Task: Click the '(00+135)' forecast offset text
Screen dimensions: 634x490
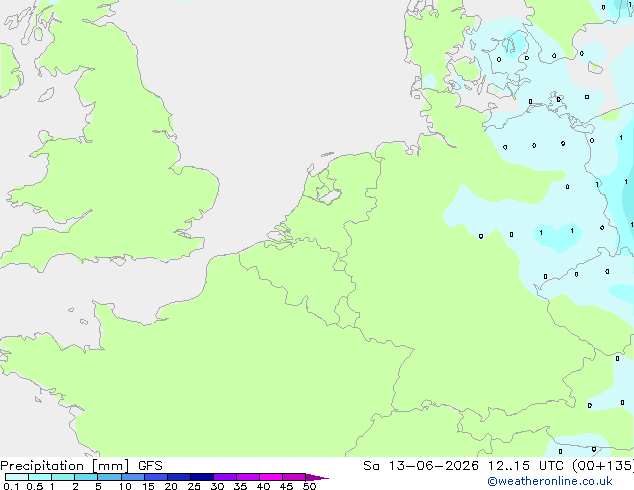Action: click(x=603, y=466)
